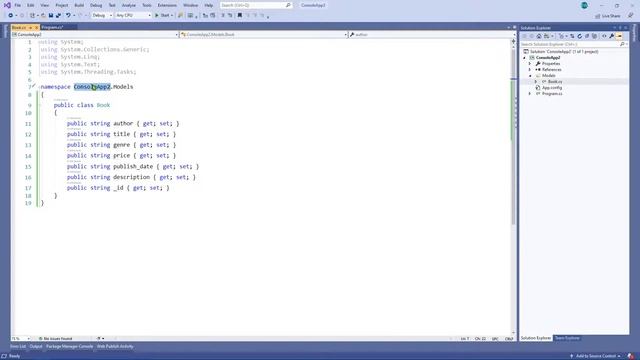Select the Solution 'ConsoleApp2' node

click(564, 52)
